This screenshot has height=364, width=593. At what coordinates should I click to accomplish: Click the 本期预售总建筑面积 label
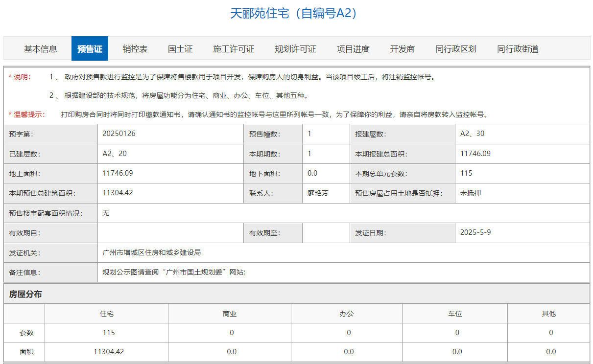pos(42,193)
